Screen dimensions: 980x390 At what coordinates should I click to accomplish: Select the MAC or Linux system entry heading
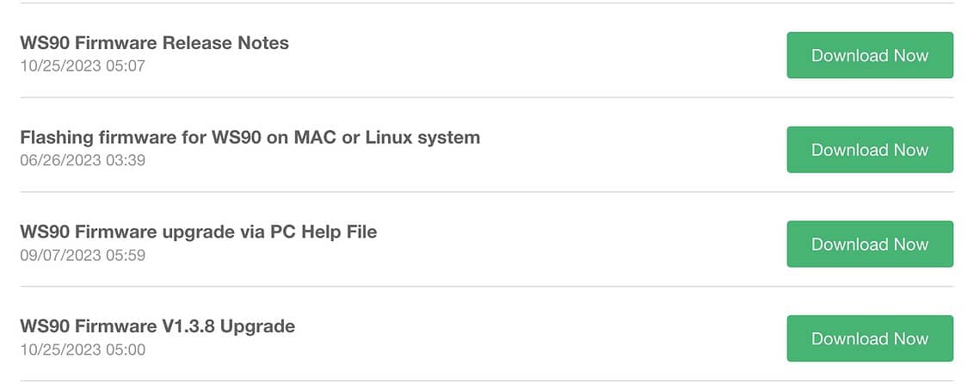[x=250, y=138]
